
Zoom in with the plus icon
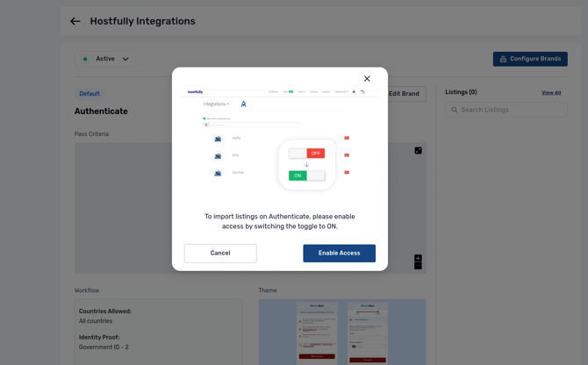pos(418,258)
